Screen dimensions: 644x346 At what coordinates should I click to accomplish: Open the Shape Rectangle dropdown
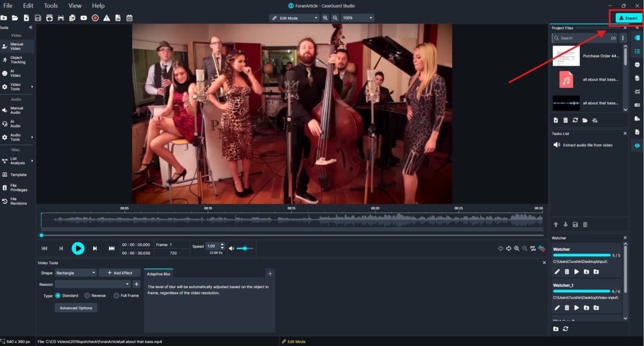click(x=75, y=273)
